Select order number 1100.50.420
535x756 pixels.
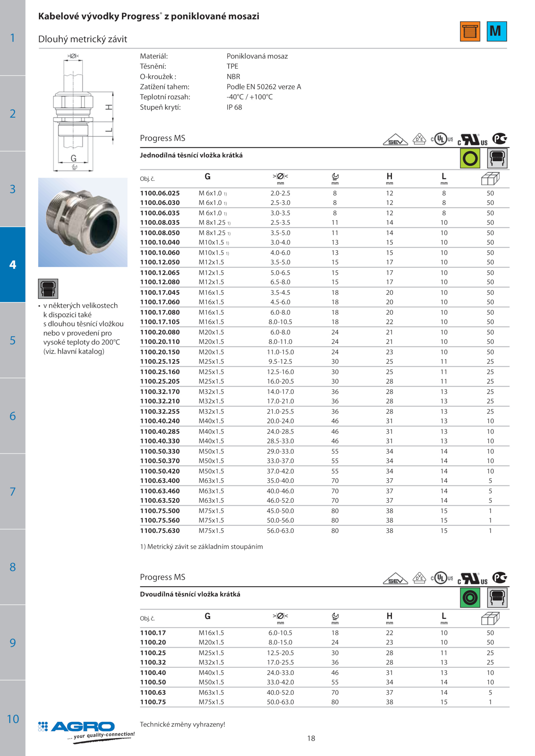tap(160, 471)
